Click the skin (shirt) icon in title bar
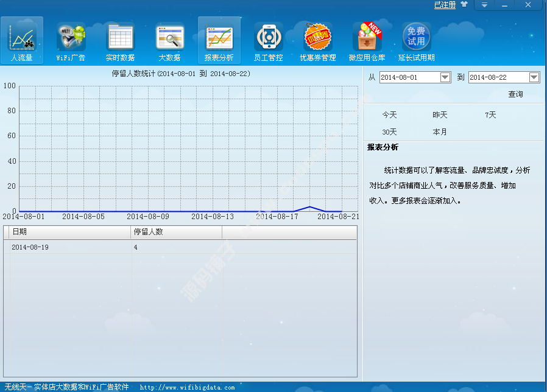 pos(464,4)
